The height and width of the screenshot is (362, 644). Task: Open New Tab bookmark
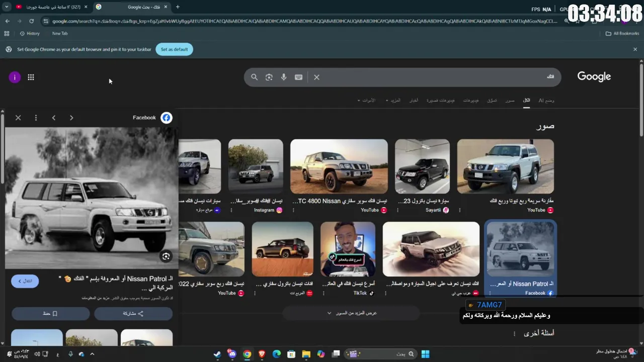(x=60, y=33)
